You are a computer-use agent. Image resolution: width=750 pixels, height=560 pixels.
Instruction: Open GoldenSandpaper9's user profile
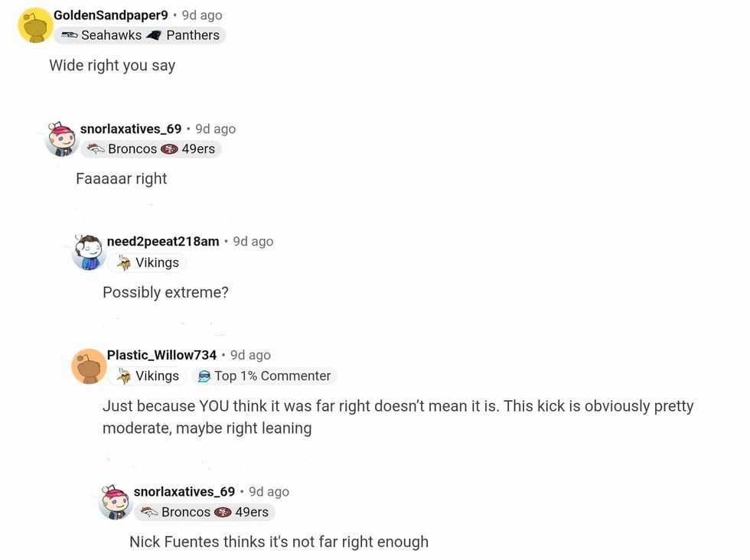coord(111,15)
